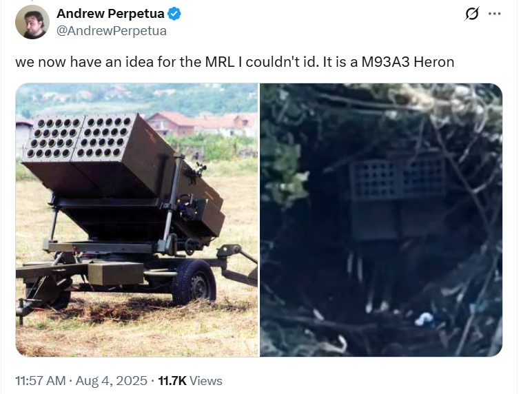
Task: Open the right photo of the camouflaged launcher
Action: [x=381, y=220]
